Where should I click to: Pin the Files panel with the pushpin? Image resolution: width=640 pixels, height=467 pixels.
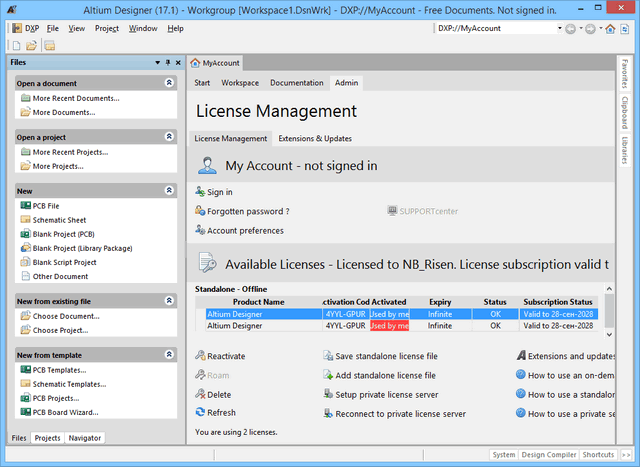pos(166,62)
